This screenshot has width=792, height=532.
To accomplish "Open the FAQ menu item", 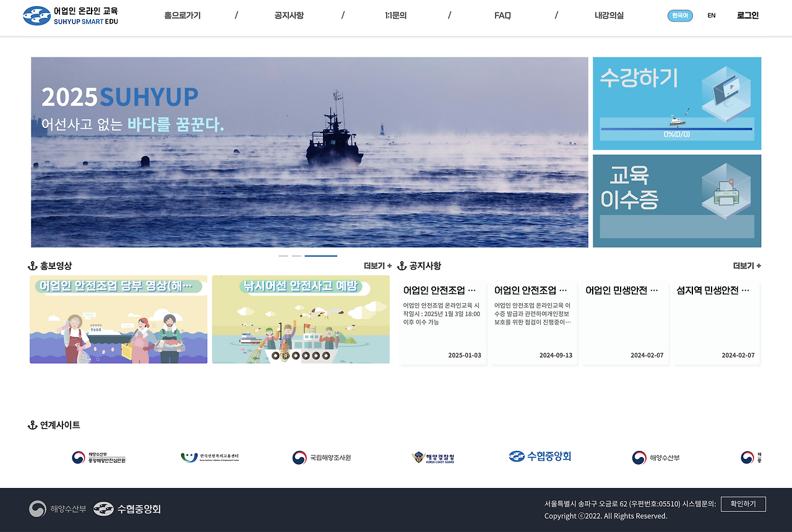I will click(502, 15).
